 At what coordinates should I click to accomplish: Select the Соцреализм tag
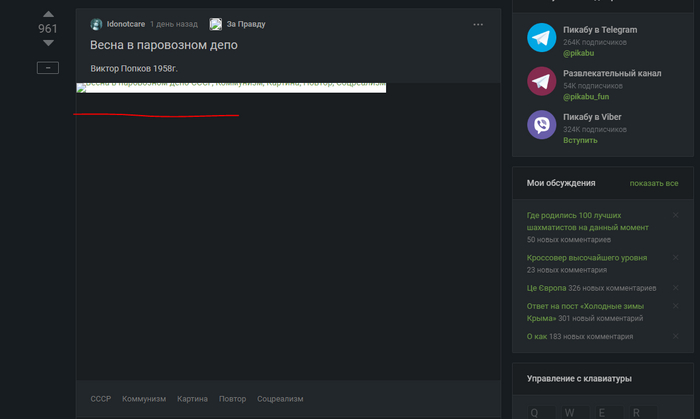click(280, 399)
